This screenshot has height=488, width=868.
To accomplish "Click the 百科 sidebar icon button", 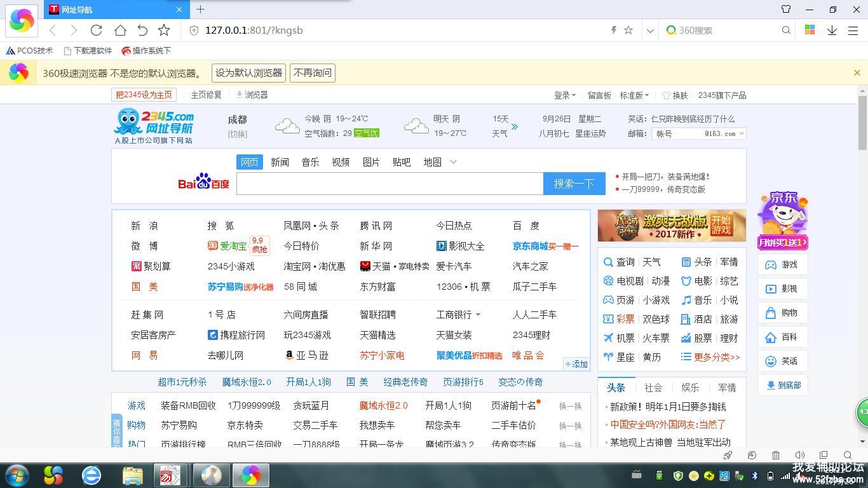I will point(782,337).
